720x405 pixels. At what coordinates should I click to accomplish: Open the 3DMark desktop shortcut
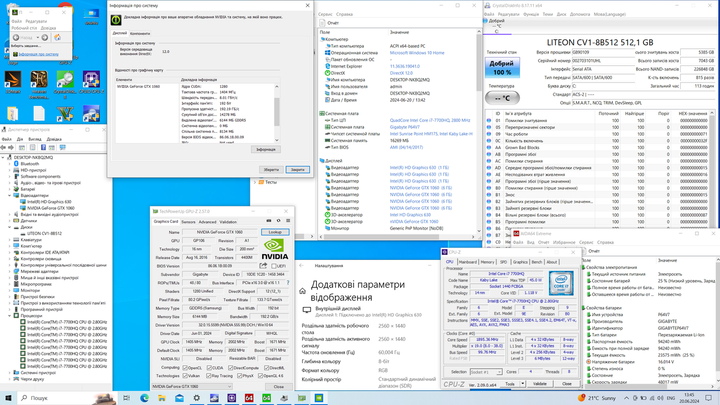13,80
